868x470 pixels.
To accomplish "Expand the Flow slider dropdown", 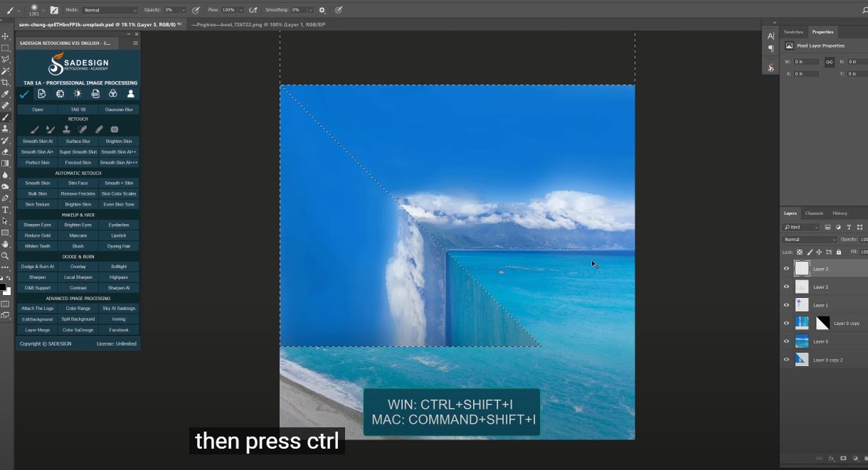I will (x=240, y=10).
